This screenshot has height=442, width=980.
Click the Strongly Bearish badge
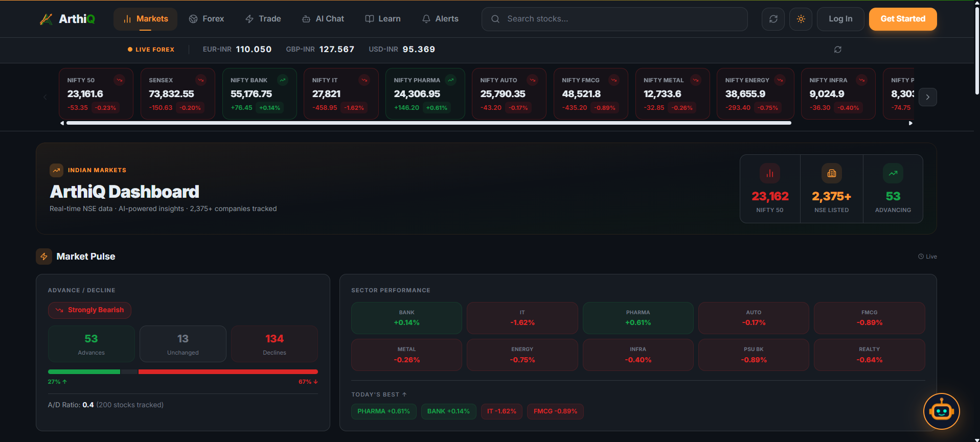pyautogui.click(x=89, y=310)
